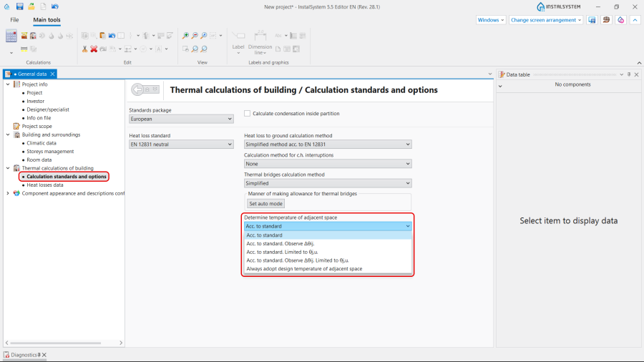Collapse the Determine temperature of adjacent space dropdown
The height and width of the screenshot is (362, 644).
(x=328, y=226)
